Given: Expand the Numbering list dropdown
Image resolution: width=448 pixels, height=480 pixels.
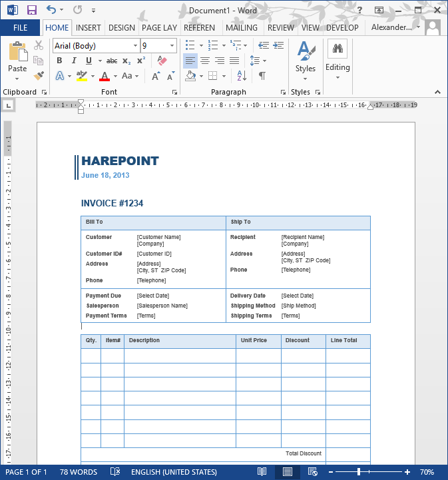Looking at the screenshot, I should coord(224,46).
